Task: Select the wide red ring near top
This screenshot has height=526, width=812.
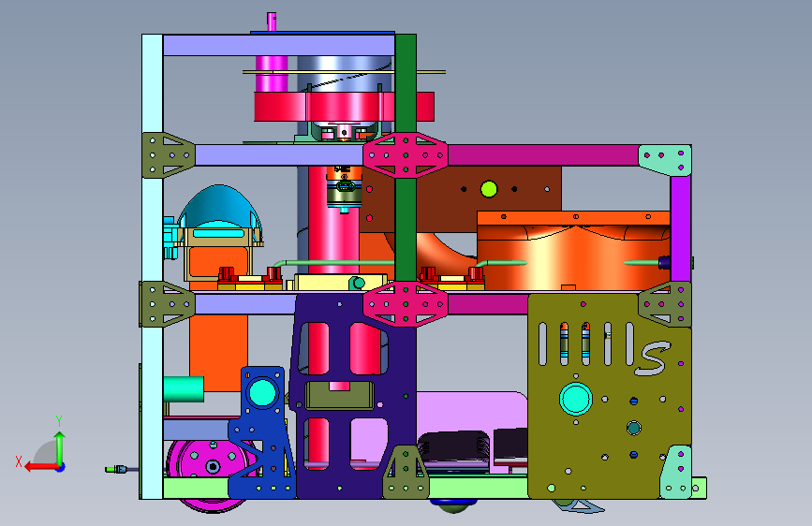Action: (x=344, y=107)
